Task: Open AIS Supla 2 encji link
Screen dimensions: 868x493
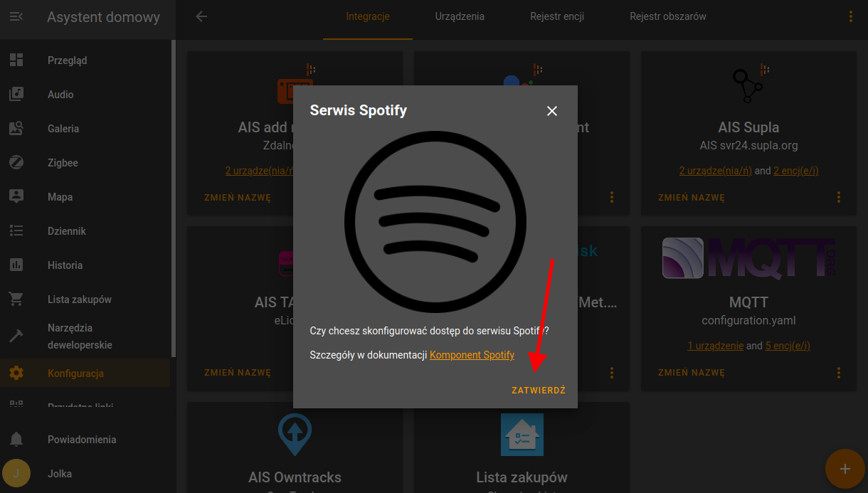Action: click(x=796, y=171)
